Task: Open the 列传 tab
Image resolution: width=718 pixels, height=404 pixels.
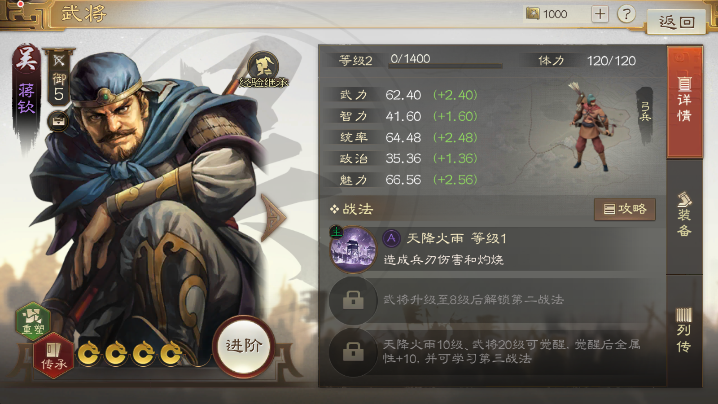Action: click(684, 331)
